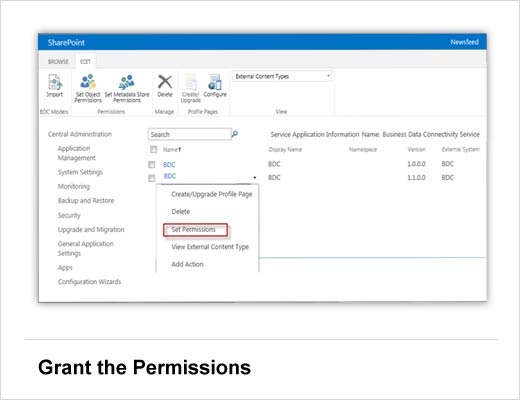Choose Add Action in context menu
The height and width of the screenshot is (400, 520).
click(x=187, y=264)
